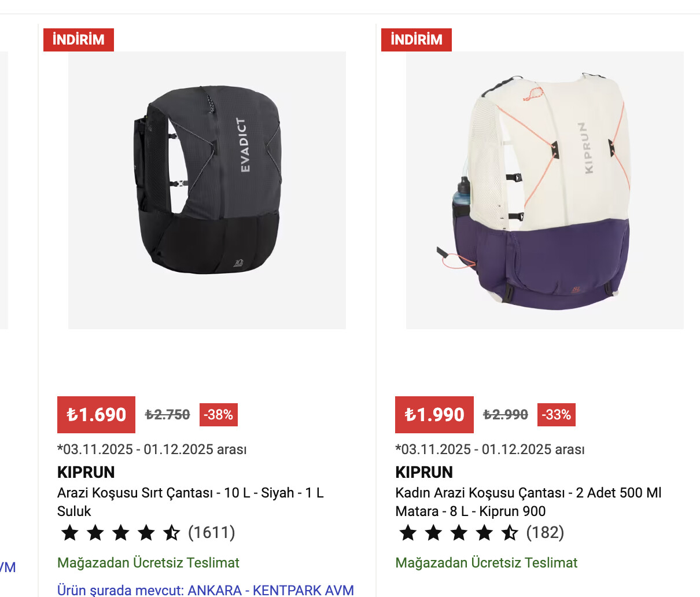Click the -38% discount label

tap(218, 415)
